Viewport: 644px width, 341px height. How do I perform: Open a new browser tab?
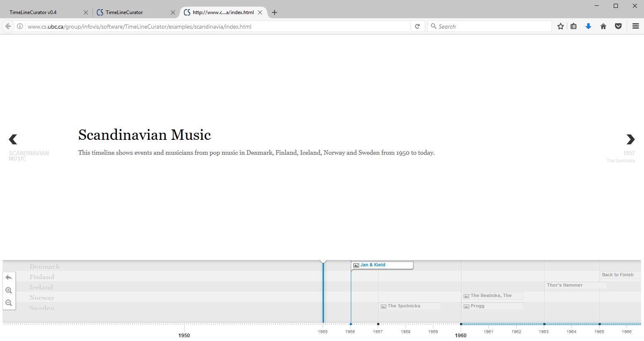pos(274,12)
